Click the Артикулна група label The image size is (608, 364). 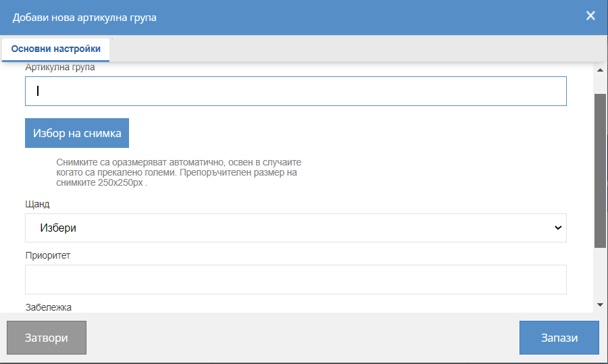[x=60, y=67]
